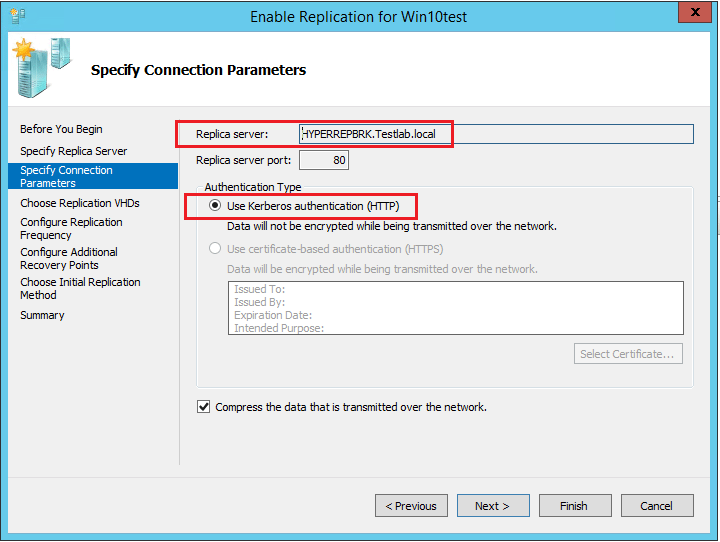
Task: Click 'Authentication Type' group label
Action: pos(253,187)
